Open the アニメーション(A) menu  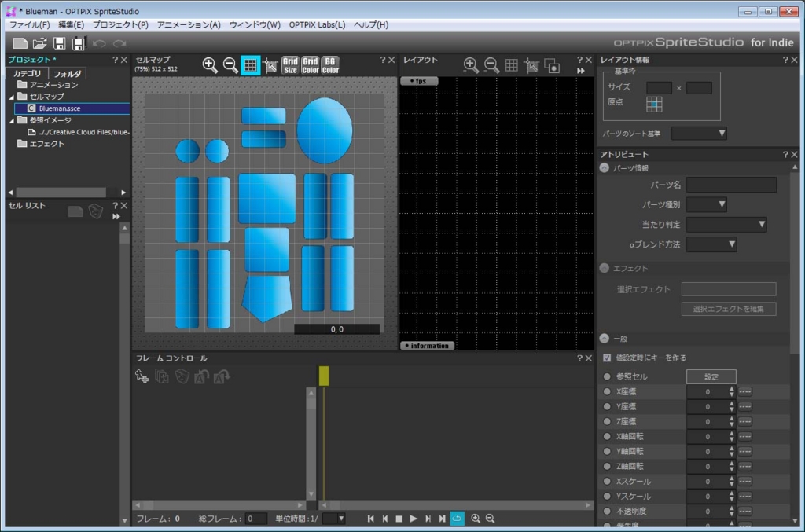(189, 24)
